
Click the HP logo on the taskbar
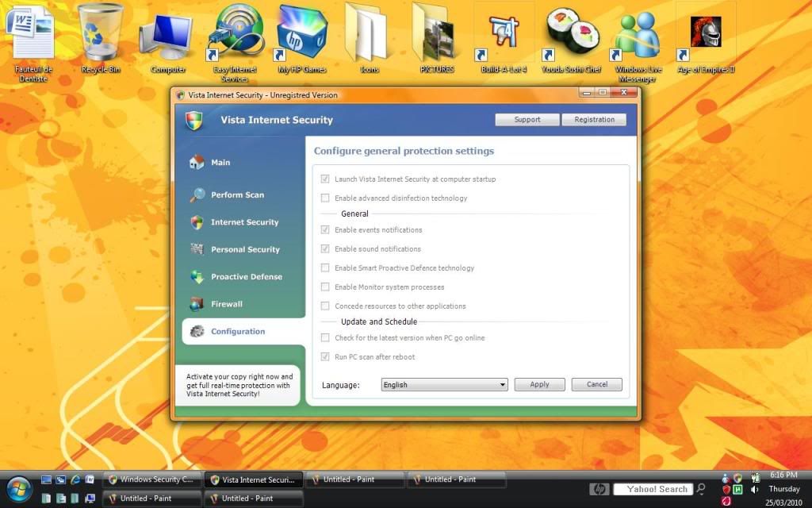click(x=599, y=489)
